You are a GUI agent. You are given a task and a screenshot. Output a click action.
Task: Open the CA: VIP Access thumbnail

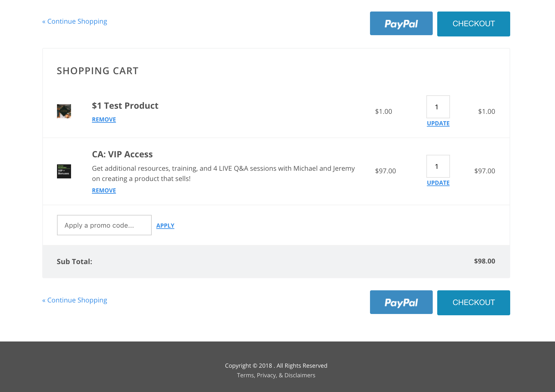coord(64,171)
